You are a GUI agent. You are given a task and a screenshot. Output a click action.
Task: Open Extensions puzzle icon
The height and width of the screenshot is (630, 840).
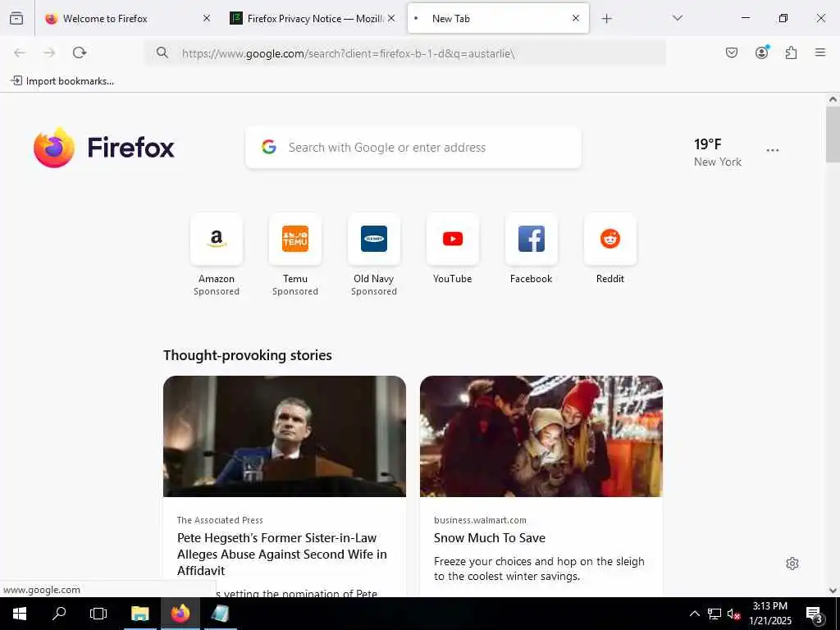[x=792, y=52]
